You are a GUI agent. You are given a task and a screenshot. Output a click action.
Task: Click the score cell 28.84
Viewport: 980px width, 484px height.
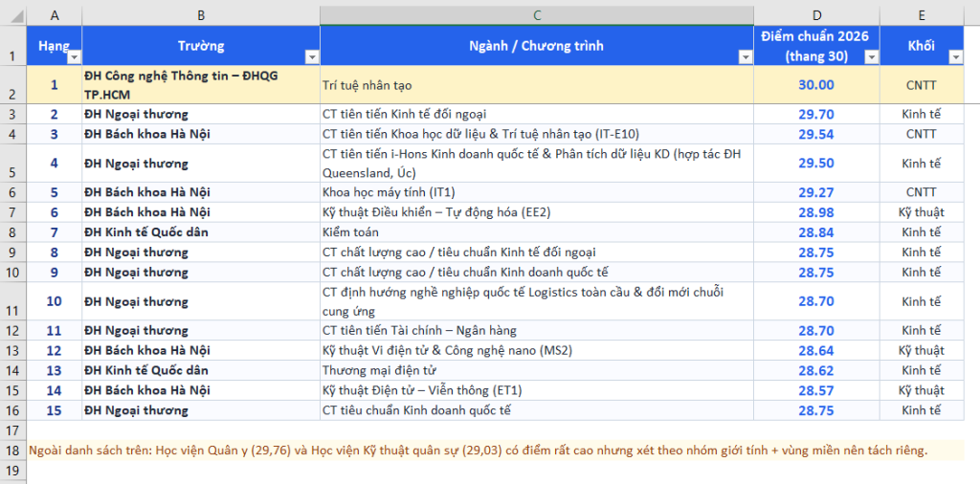[x=817, y=232]
